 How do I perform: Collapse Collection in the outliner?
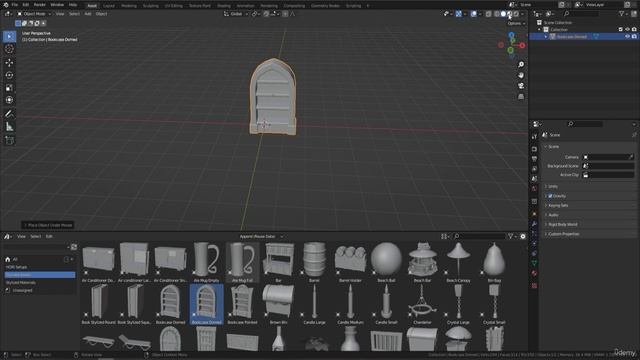540,29
